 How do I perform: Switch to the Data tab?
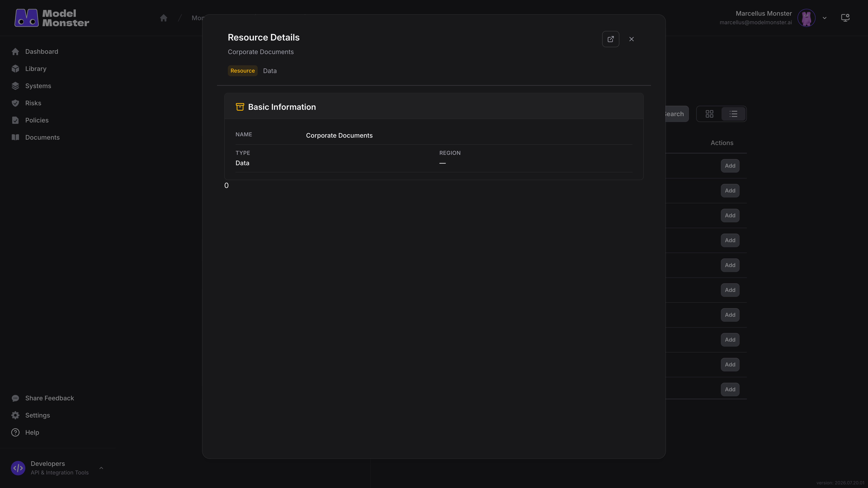coord(270,71)
